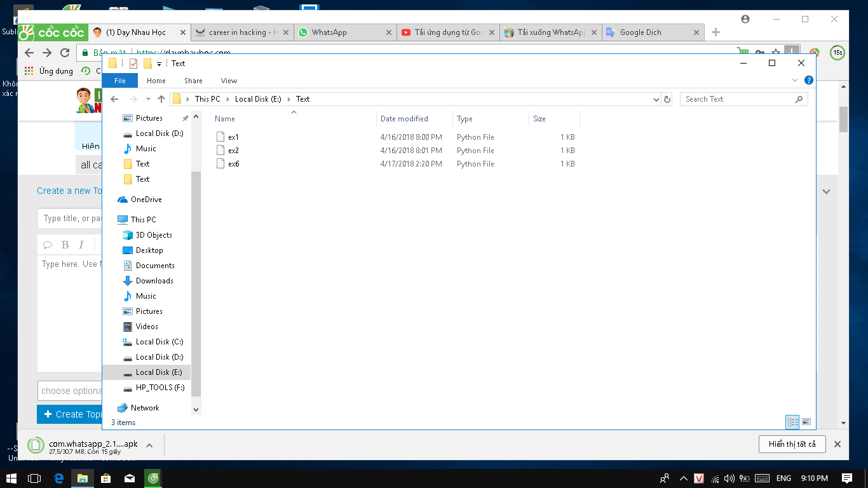This screenshot has width=868, height=488.
Task: Sort files by Date modified column
Action: point(404,119)
